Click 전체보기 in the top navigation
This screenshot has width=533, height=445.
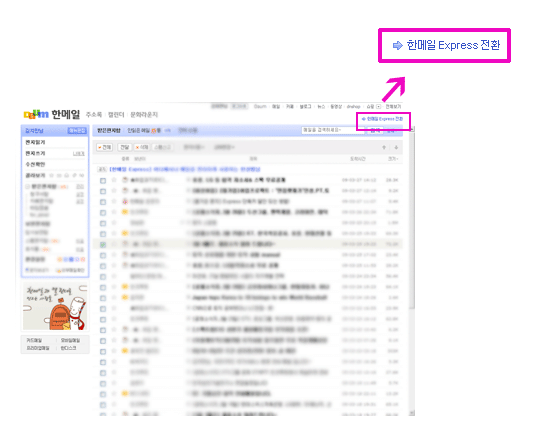(x=393, y=106)
